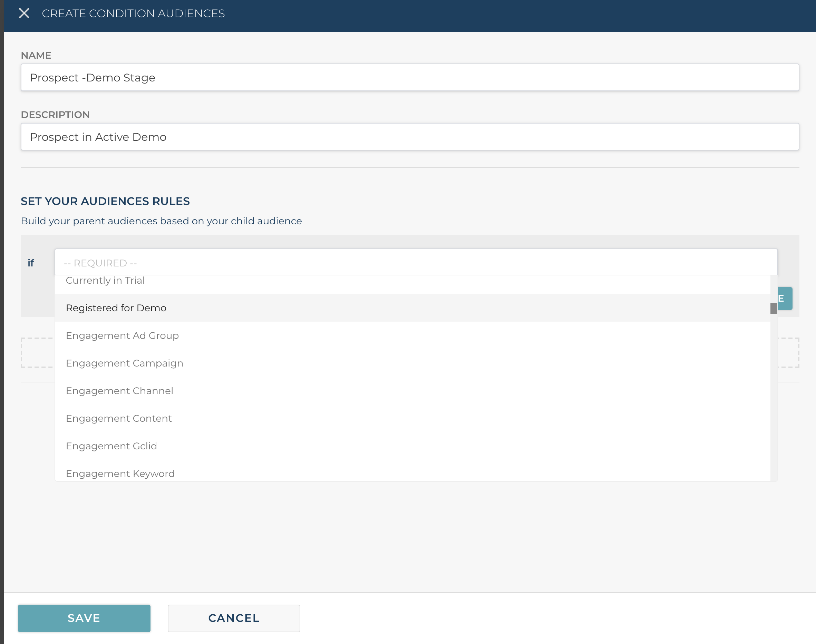Screen dimensions: 816x644
Task: Choose Engagement Campaign from list
Action: 124,363
